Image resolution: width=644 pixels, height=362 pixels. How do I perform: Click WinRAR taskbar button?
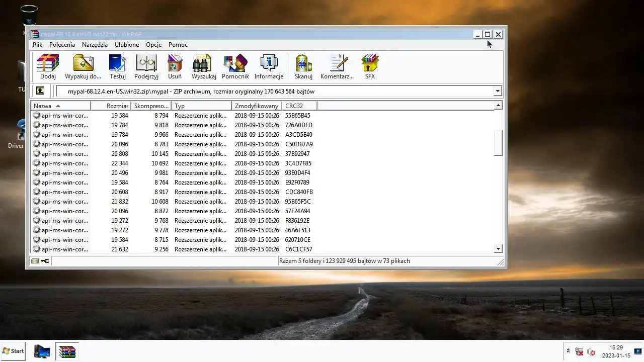[x=67, y=351]
